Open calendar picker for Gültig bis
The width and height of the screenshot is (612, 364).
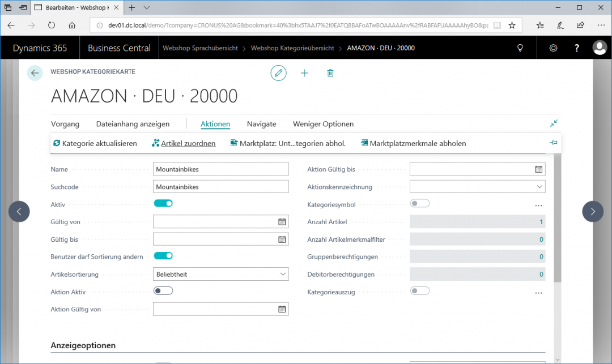(282, 239)
